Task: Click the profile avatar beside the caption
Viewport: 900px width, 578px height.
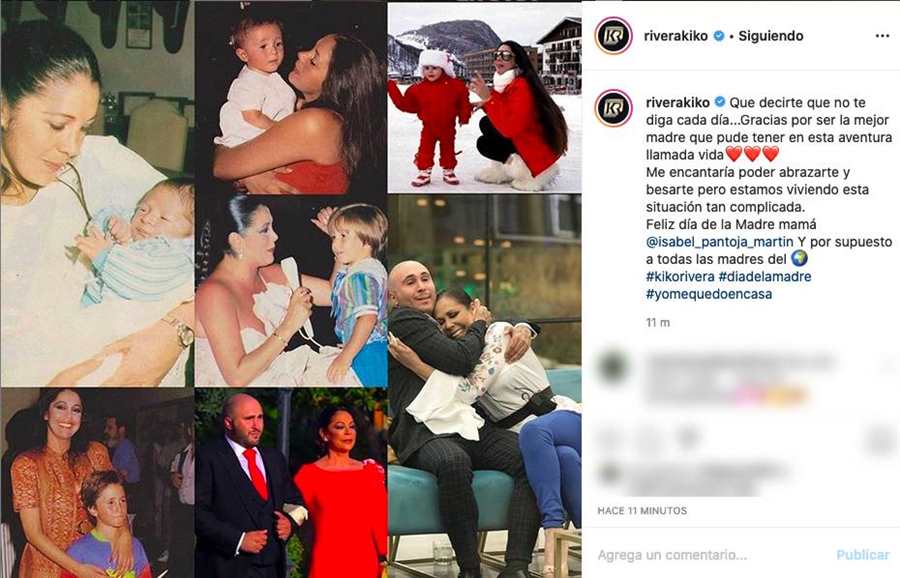Action: tap(614, 107)
